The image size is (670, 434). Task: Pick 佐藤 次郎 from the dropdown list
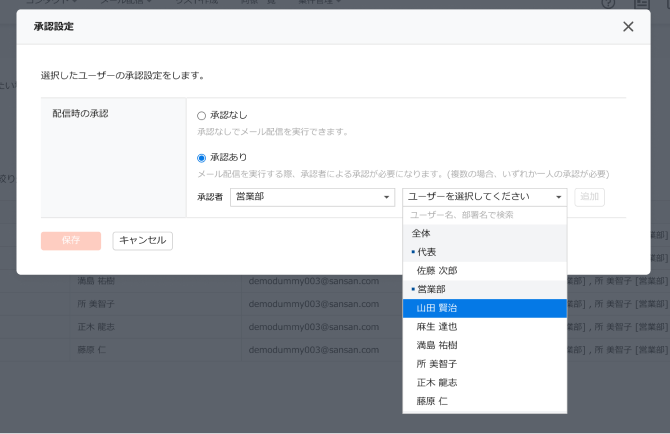point(484,271)
